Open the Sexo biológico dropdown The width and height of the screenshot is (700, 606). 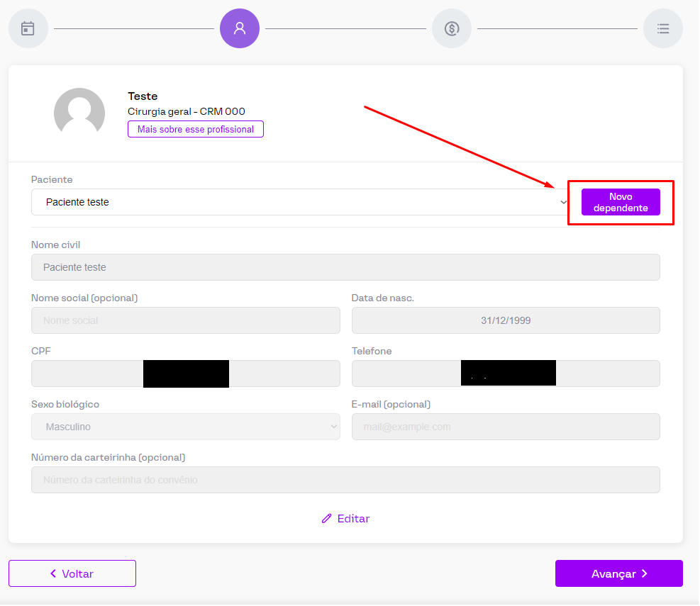185,427
